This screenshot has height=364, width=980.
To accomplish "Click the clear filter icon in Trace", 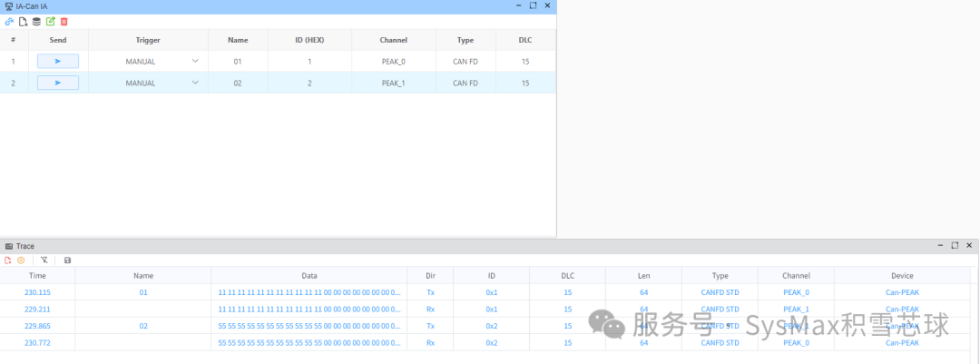I will (x=44, y=260).
